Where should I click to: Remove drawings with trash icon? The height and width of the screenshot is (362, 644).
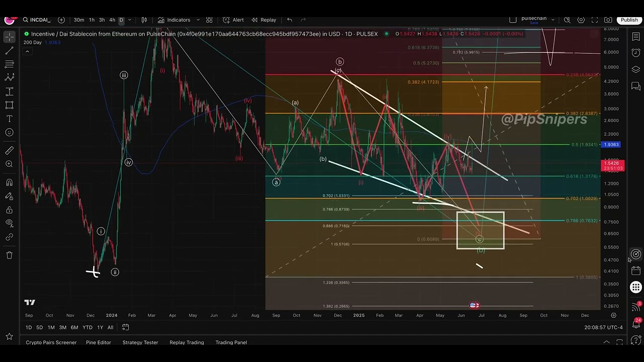click(10, 255)
